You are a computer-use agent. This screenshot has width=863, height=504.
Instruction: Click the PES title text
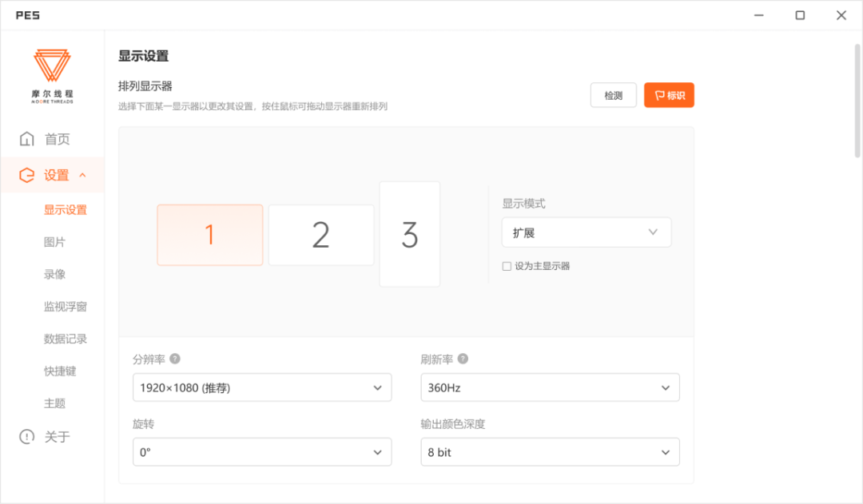[27, 15]
